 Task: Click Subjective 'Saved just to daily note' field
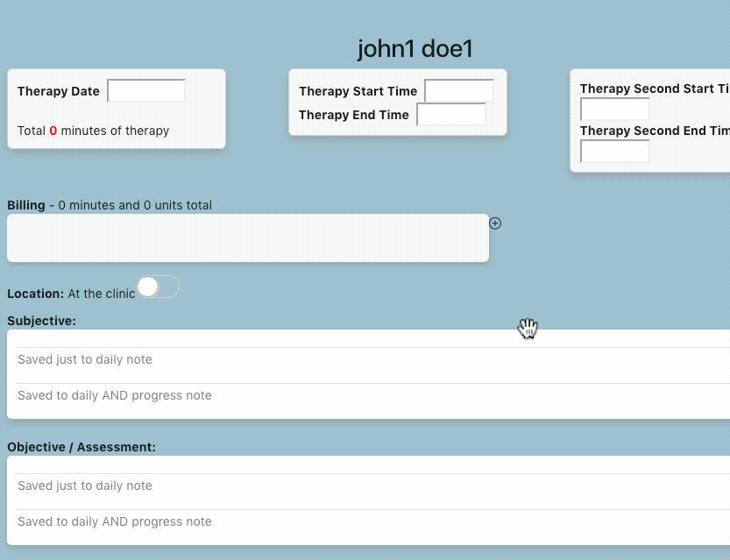click(x=368, y=359)
